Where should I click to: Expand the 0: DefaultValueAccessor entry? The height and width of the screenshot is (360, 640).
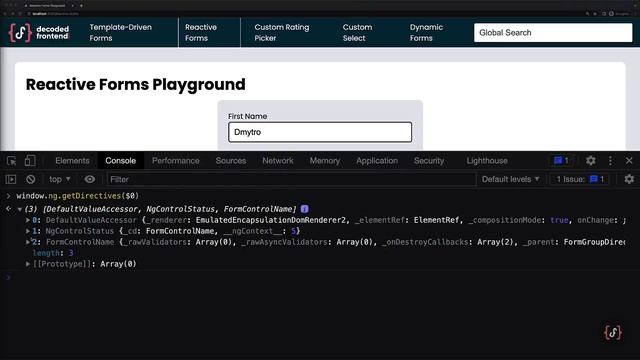pos(28,220)
